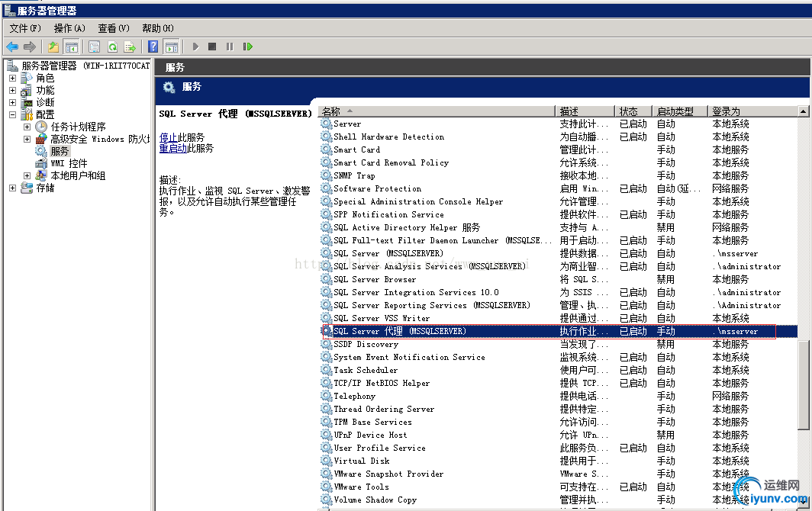Expand the 诊断 tree node

click(12, 102)
